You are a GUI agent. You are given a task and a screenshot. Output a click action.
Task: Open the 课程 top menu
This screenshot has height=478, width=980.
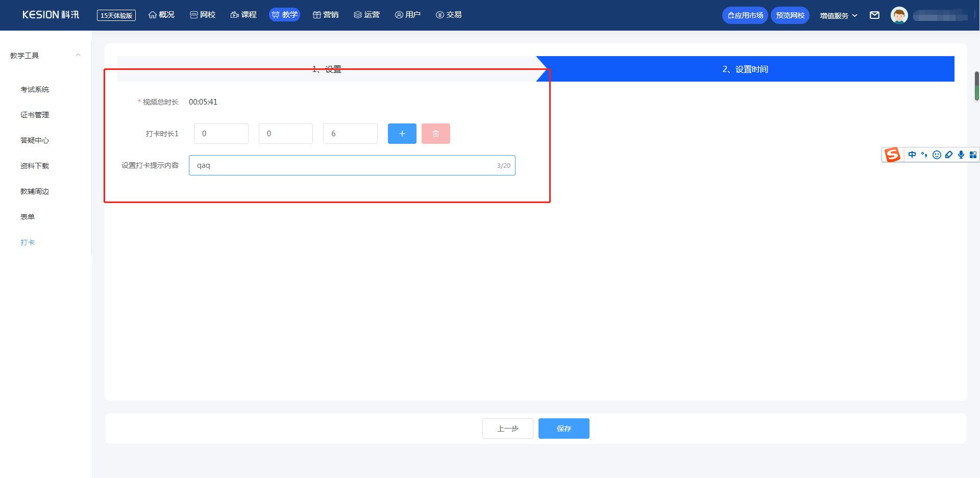(x=243, y=15)
